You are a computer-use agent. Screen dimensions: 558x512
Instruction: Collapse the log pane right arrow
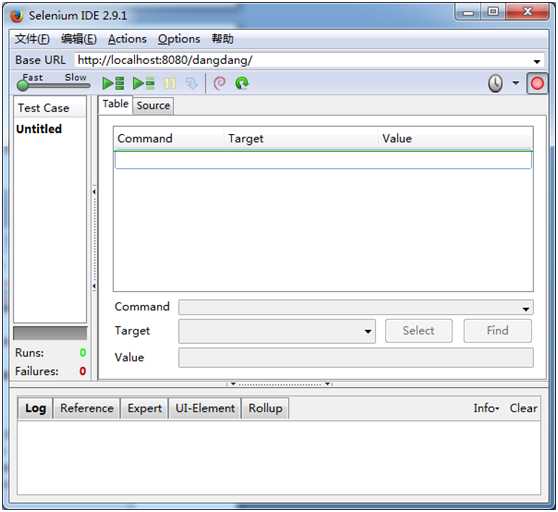[327, 384]
